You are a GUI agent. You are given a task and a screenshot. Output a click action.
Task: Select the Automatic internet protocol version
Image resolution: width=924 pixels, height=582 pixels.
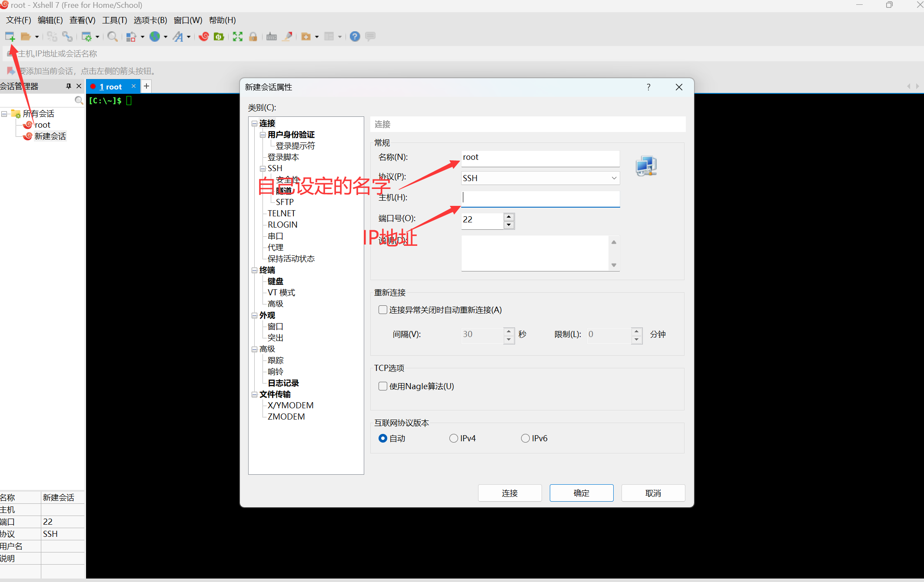[x=383, y=438]
